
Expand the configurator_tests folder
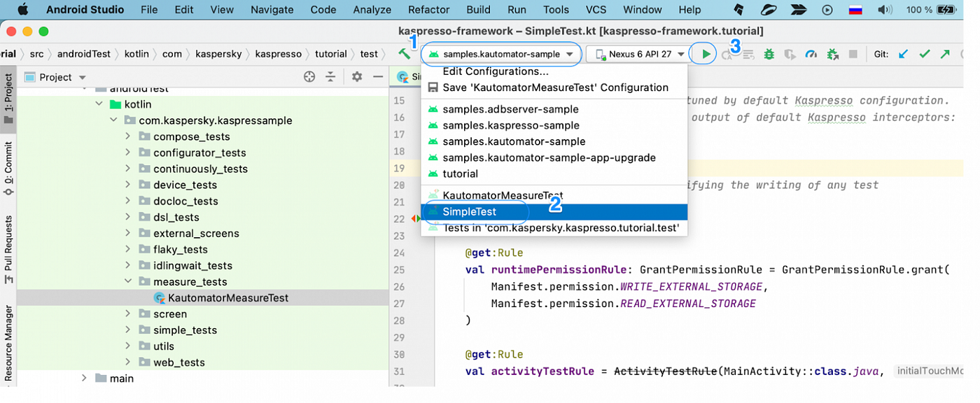[x=128, y=153]
